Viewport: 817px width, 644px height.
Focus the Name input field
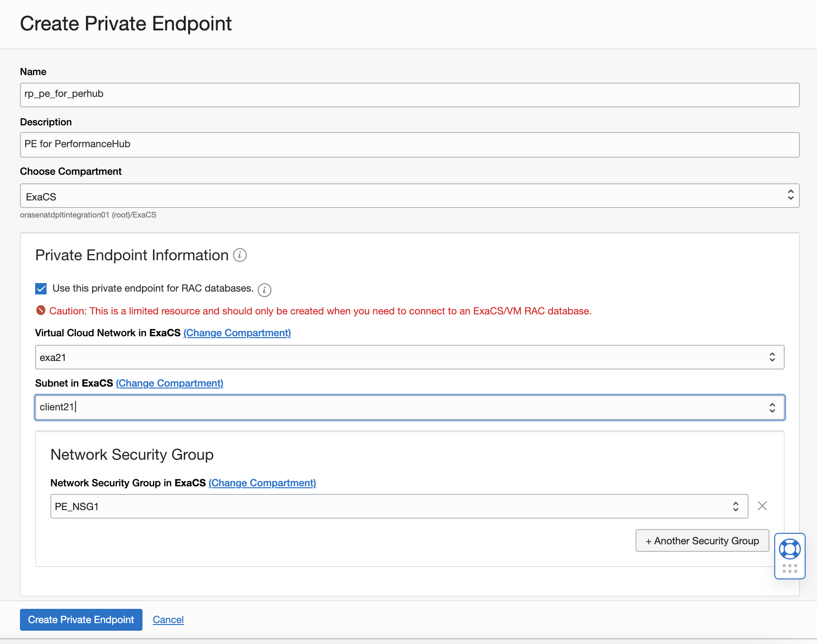tap(409, 95)
